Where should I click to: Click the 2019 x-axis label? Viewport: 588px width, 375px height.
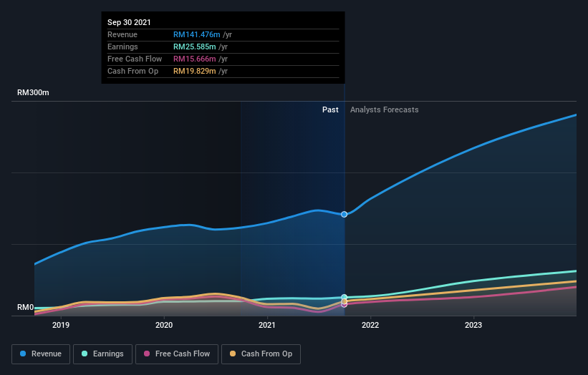pos(61,325)
